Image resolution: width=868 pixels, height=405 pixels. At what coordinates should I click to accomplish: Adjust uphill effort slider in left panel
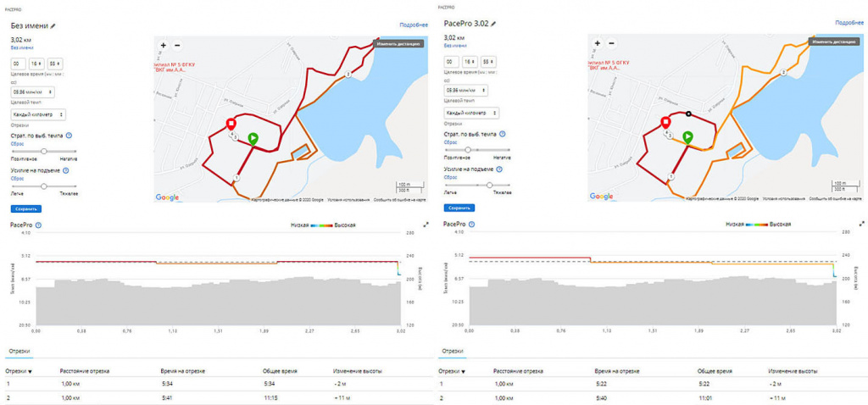click(x=44, y=186)
